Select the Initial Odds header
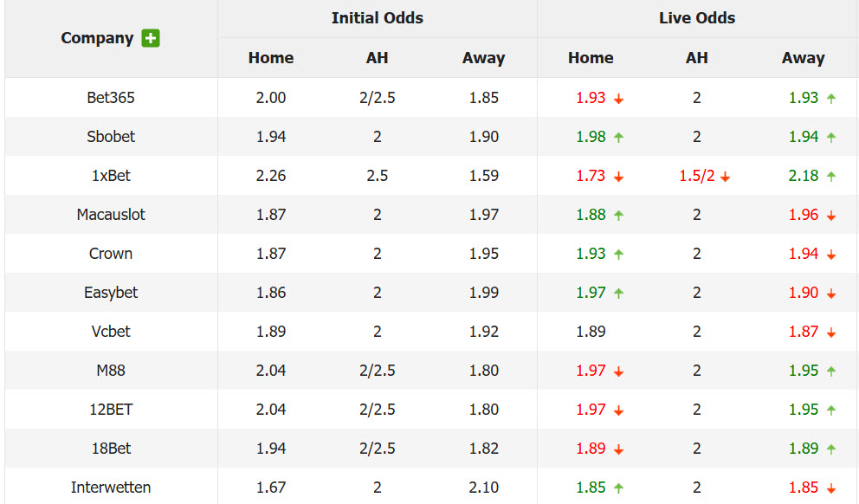Screen dimensions: 859x504 point(377,18)
